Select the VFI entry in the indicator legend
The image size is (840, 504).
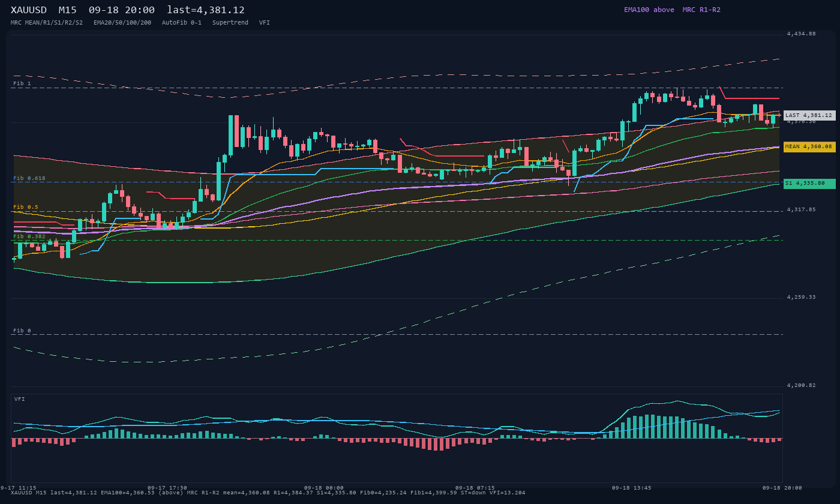pos(265,23)
